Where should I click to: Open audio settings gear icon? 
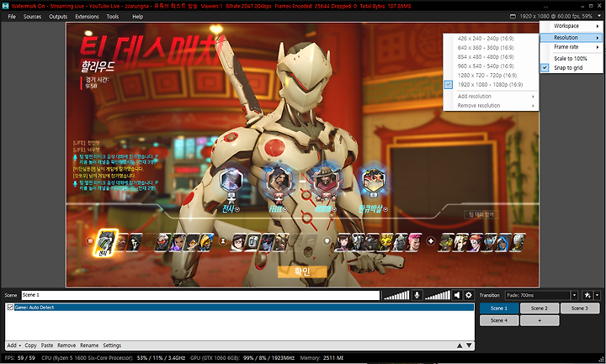[x=469, y=295]
